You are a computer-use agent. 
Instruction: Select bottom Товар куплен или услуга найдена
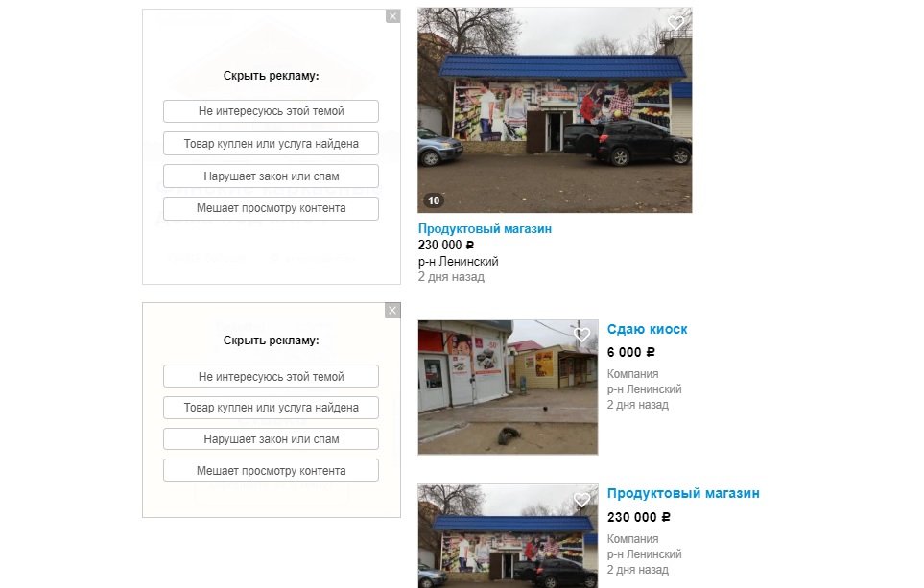(x=272, y=408)
